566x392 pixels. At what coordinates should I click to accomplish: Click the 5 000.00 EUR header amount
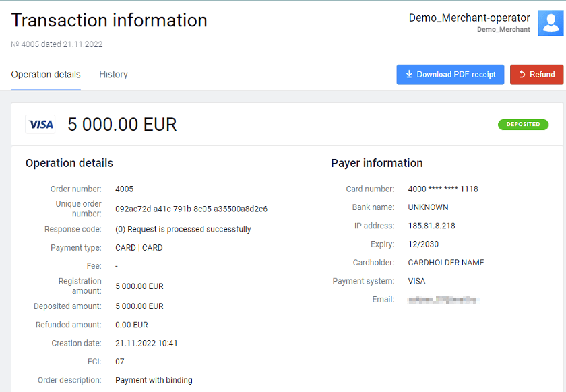(x=122, y=125)
